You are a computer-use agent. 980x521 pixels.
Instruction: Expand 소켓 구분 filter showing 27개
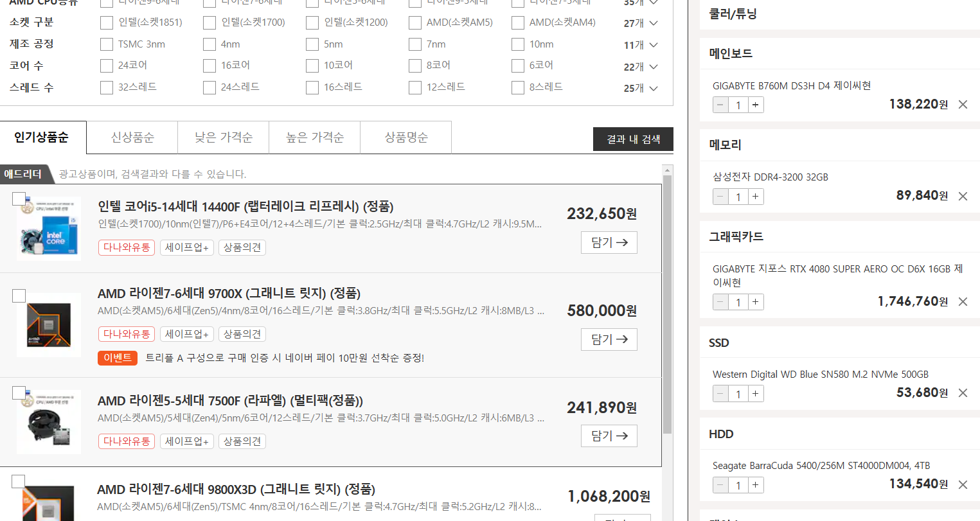[x=641, y=23]
